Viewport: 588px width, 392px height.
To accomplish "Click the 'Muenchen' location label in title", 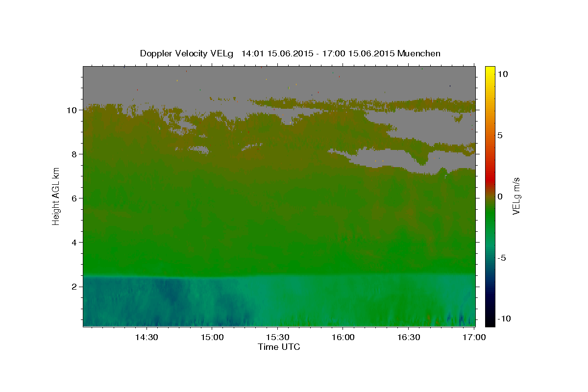I will pyautogui.click(x=419, y=53).
